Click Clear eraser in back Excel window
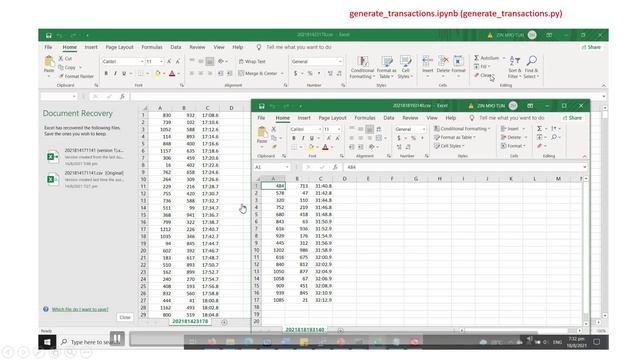Image resolution: width=640 pixels, height=360 pixels. pyautogui.click(x=477, y=76)
